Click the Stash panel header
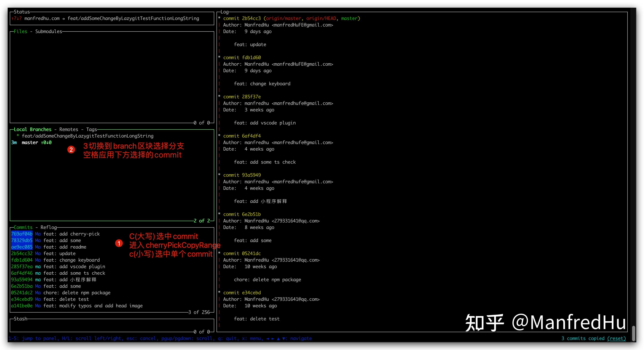644x350 pixels. click(x=21, y=318)
